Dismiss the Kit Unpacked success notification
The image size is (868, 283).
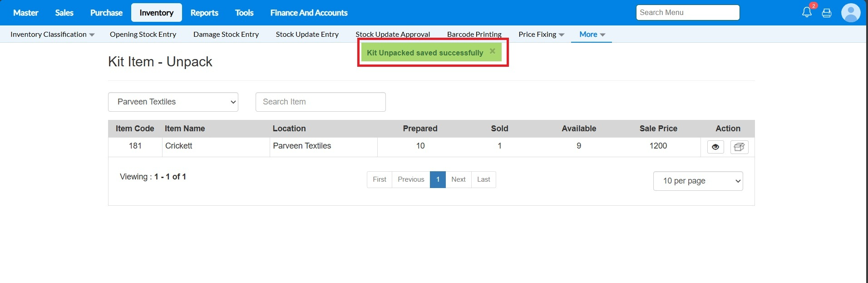click(493, 51)
